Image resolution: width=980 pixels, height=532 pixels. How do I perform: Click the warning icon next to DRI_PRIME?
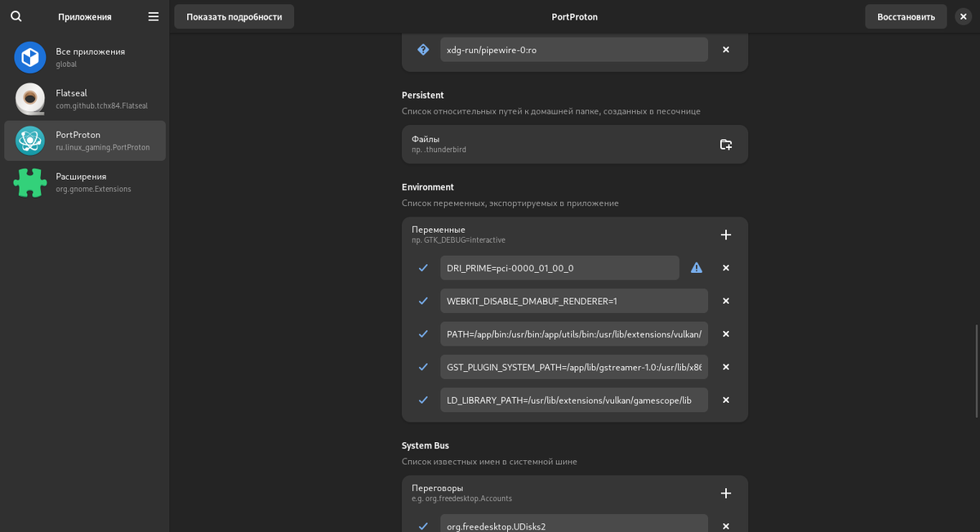click(697, 268)
